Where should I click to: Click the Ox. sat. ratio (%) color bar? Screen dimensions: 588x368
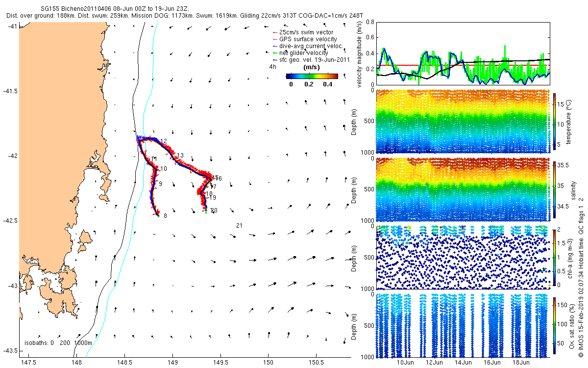[x=555, y=326]
